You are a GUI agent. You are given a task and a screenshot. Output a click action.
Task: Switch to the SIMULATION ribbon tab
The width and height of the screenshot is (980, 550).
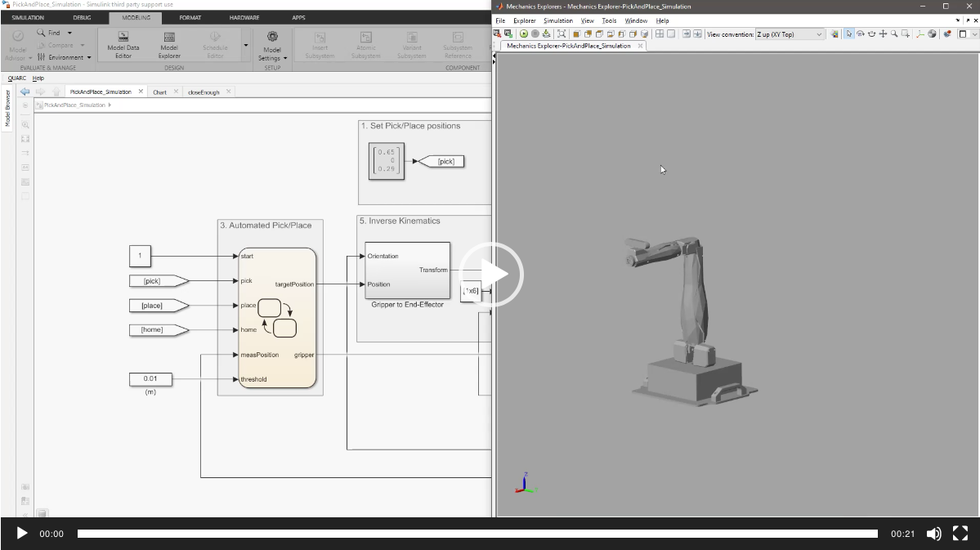[28, 17]
